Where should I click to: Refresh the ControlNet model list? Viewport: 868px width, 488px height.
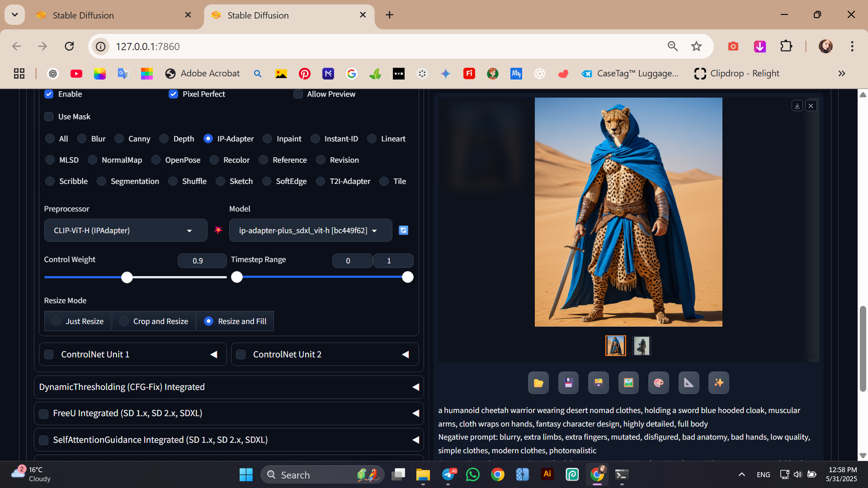point(403,230)
